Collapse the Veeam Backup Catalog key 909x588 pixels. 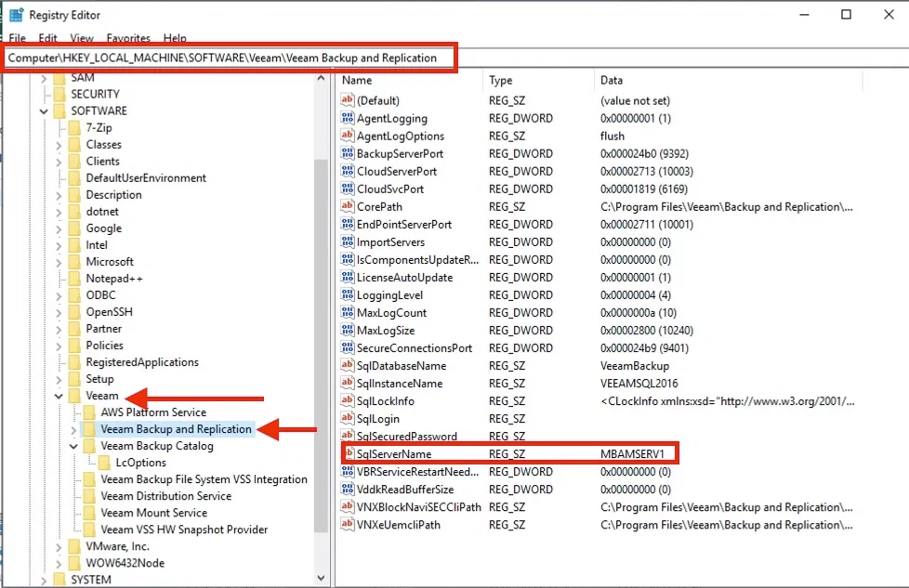click(x=73, y=446)
